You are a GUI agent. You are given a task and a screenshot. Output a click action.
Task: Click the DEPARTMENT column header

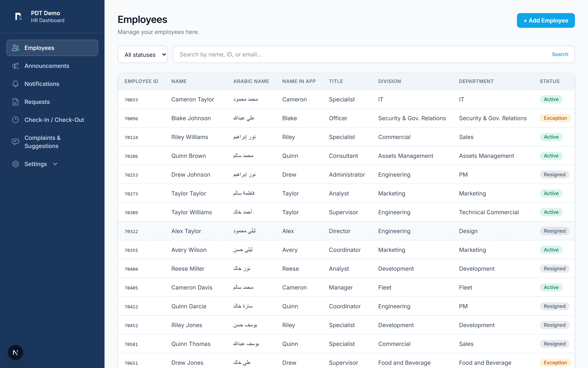click(x=476, y=81)
